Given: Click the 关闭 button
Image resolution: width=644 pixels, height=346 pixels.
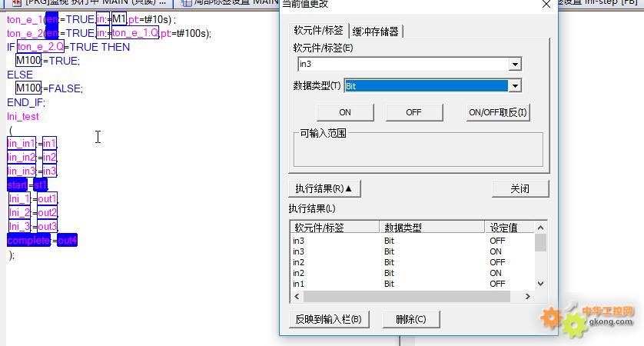Looking at the screenshot, I should 520,188.
